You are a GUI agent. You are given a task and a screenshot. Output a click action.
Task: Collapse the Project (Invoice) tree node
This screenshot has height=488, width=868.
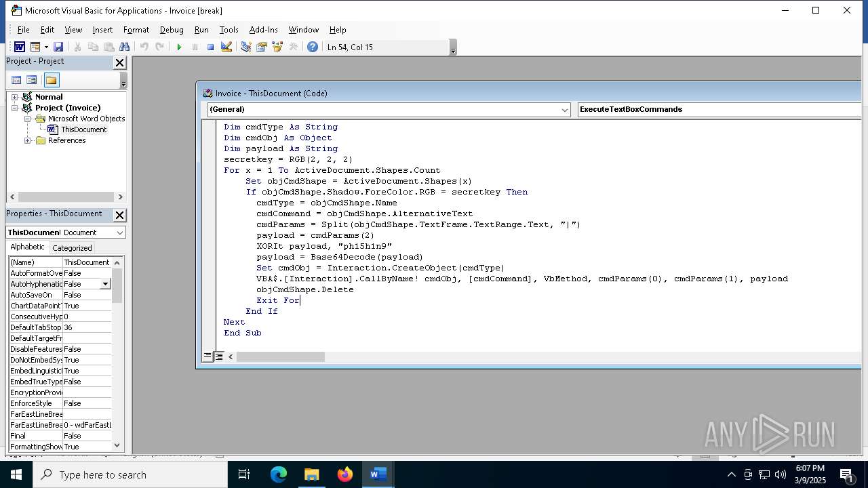pos(14,108)
